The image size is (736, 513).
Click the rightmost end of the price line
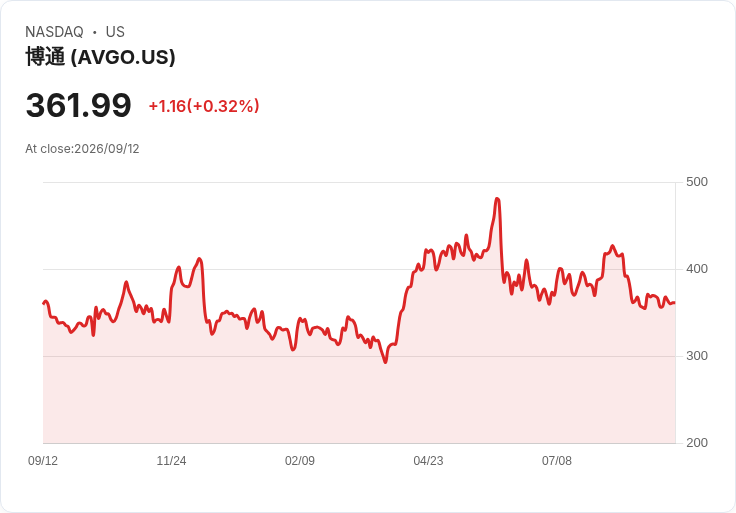[x=675, y=303]
